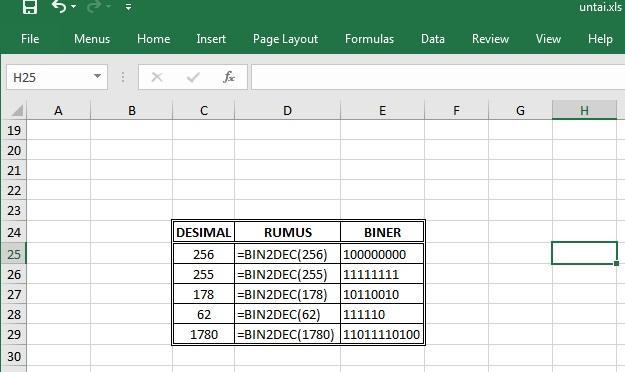Go to the Data ribbon tab
Image resolution: width=625 pixels, height=372 pixels.
point(433,39)
